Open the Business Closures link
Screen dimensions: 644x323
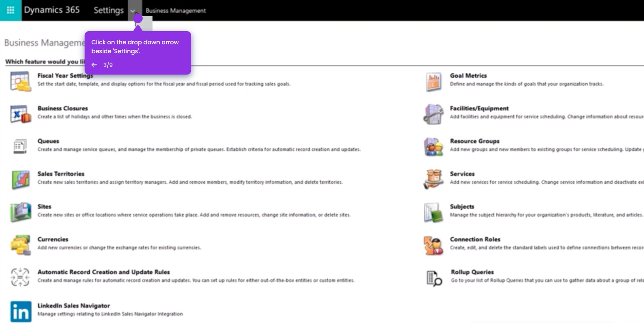tap(63, 108)
